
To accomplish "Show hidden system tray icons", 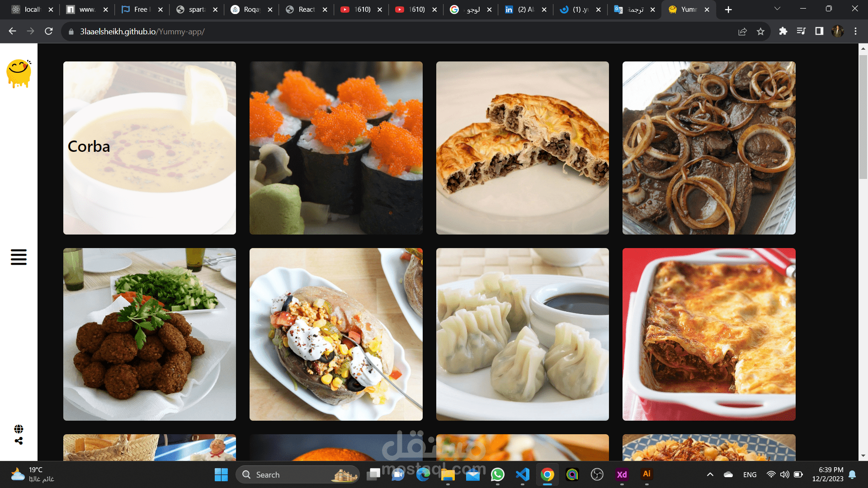I will 710,474.
